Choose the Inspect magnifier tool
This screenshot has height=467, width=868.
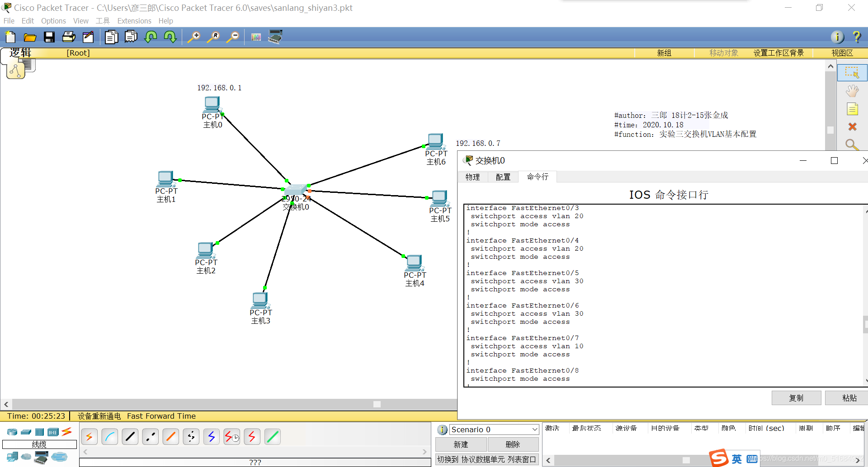[x=852, y=145]
